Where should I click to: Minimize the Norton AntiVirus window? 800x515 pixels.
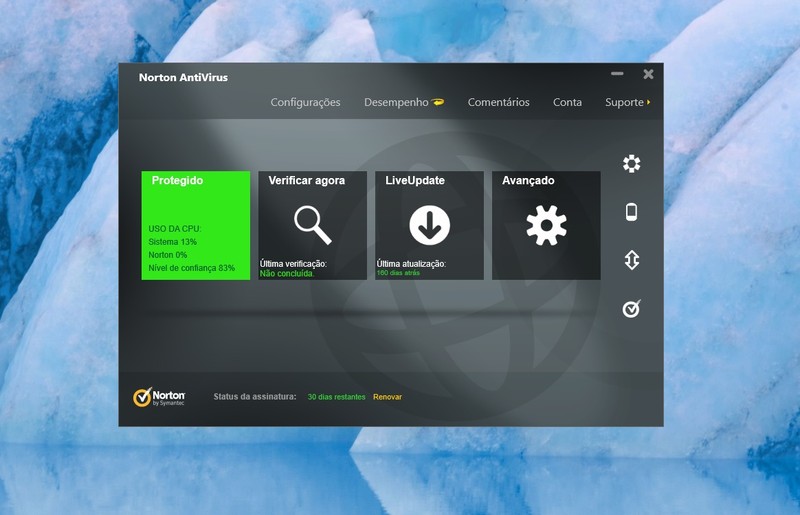click(617, 74)
